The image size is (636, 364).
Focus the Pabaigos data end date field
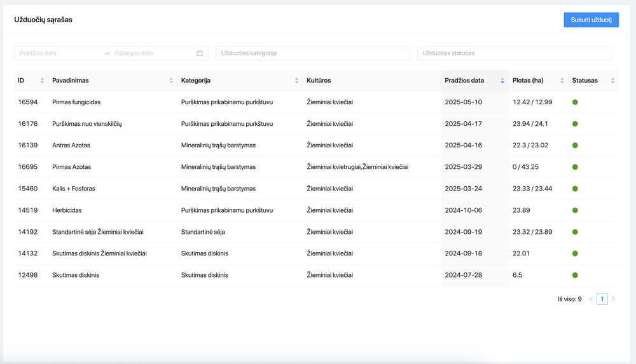[152, 53]
